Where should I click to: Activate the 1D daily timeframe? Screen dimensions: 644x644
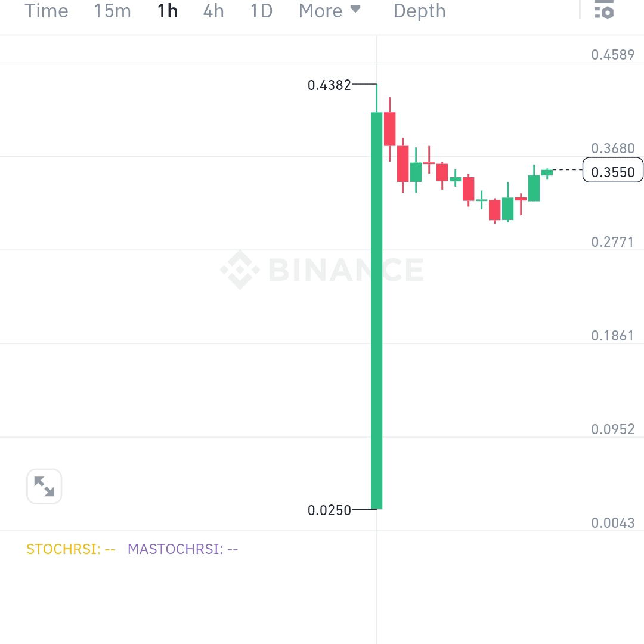click(261, 11)
